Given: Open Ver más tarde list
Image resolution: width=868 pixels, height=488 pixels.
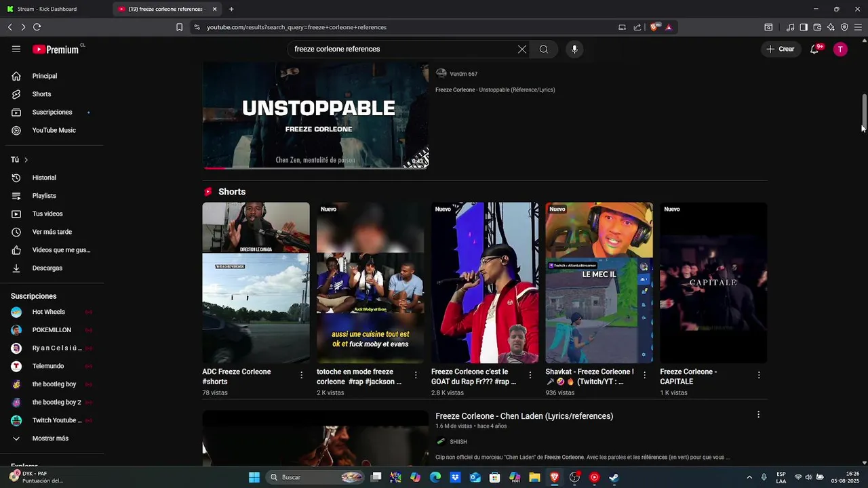Looking at the screenshot, I should [52, 232].
